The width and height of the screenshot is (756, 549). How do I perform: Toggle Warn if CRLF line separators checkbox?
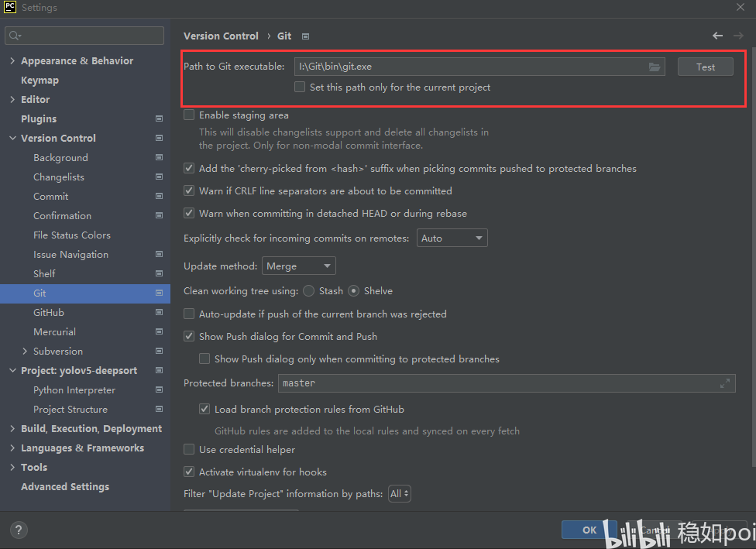[x=189, y=191]
